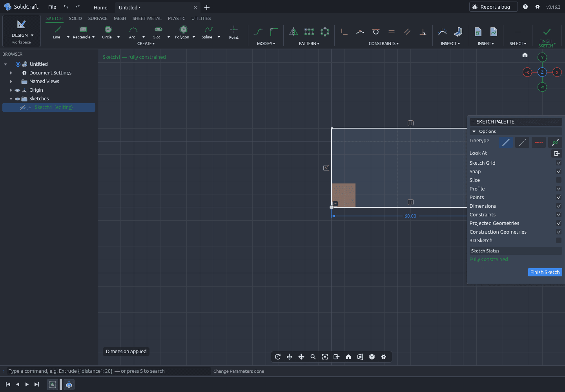
Task: Apply the Perpendicular constraint
Action: click(x=423, y=32)
